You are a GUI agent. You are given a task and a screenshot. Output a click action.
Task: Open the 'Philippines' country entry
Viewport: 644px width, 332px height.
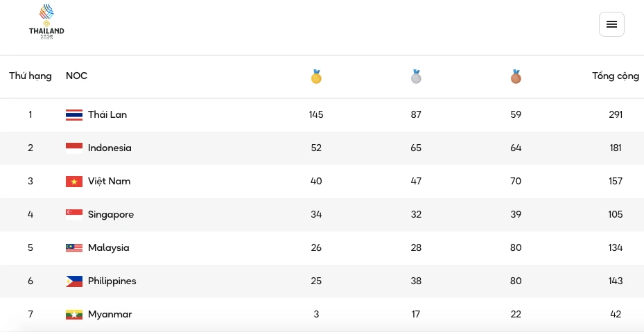[112, 281]
